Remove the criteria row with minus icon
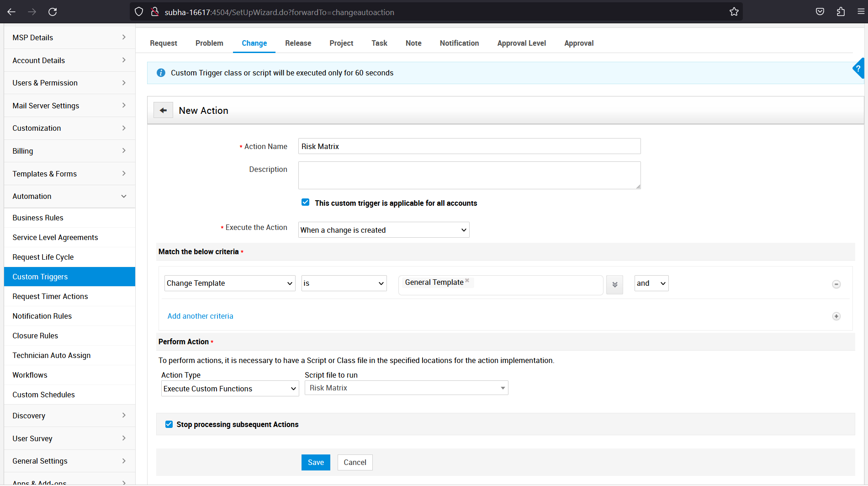The width and height of the screenshot is (868, 486). [x=836, y=284]
